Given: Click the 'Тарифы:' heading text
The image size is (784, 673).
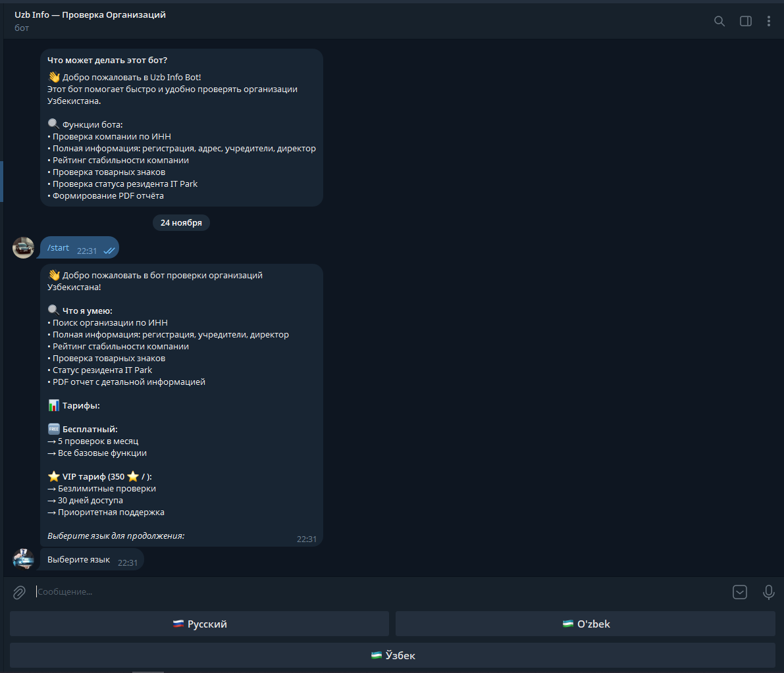Looking at the screenshot, I should coord(80,406).
